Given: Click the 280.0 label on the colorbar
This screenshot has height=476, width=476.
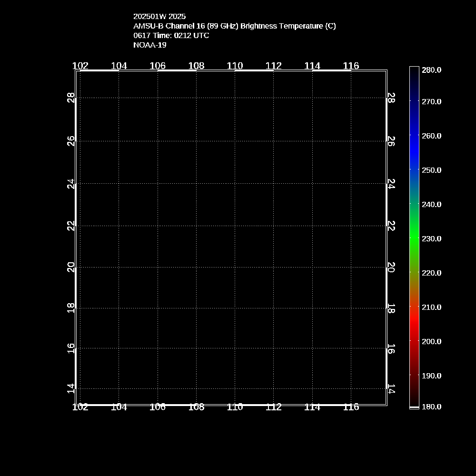Looking at the screenshot, I should tap(432, 70).
